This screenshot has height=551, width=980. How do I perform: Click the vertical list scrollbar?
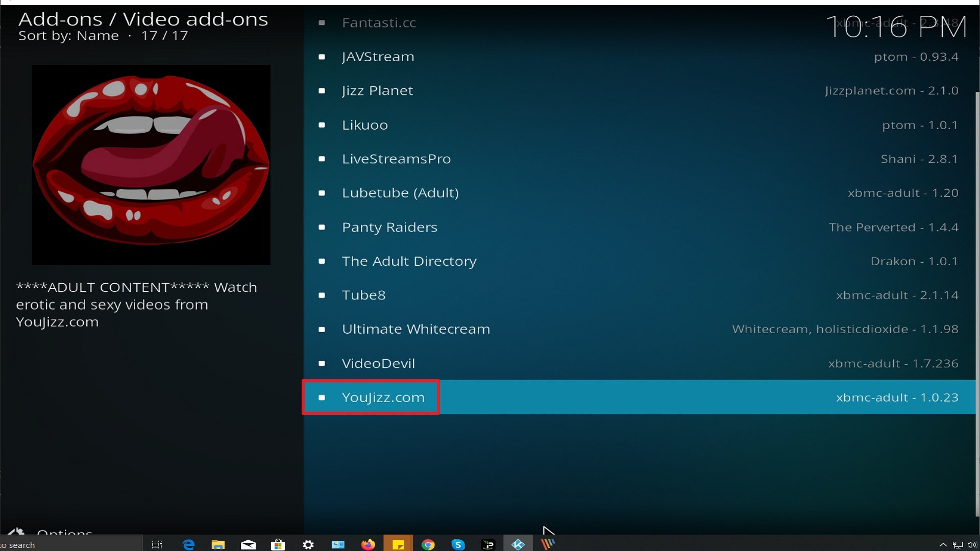click(x=977, y=304)
